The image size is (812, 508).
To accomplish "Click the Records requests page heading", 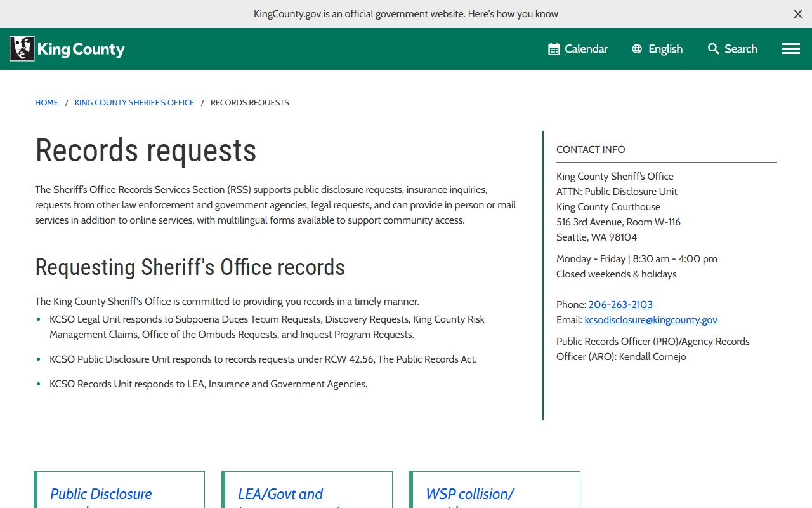I will pos(146,150).
